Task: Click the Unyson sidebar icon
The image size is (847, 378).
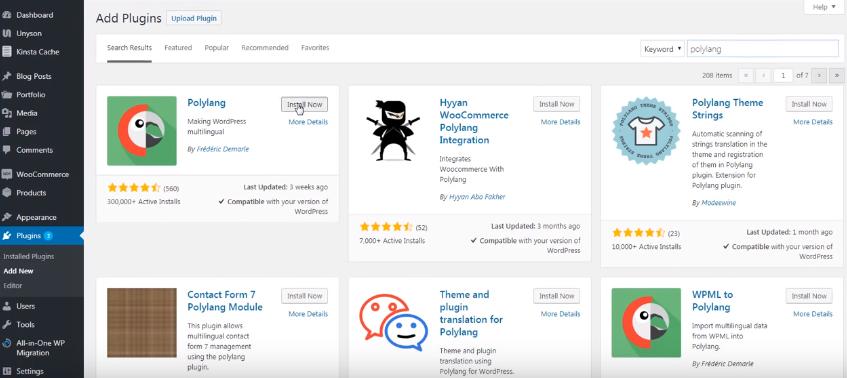Action: click(x=7, y=33)
